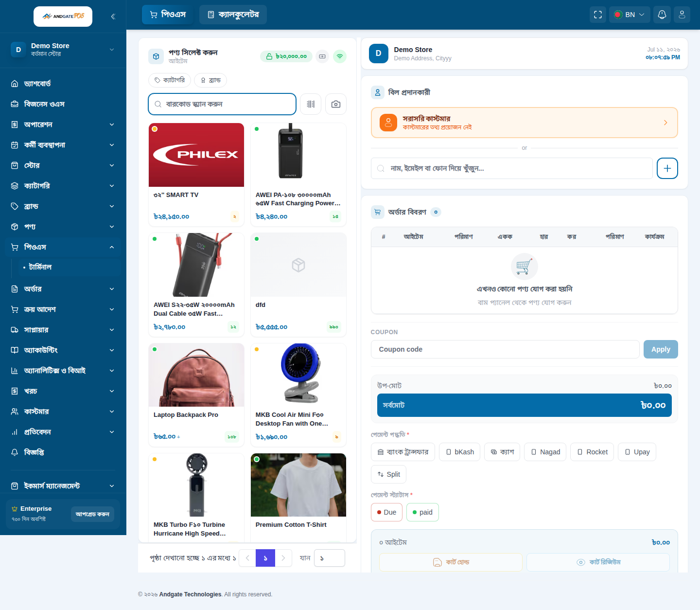Click the প্রতিবেদন (Reports) bar-chart icon
The height and width of the screenshot is (610, 700).
point(15,432)
